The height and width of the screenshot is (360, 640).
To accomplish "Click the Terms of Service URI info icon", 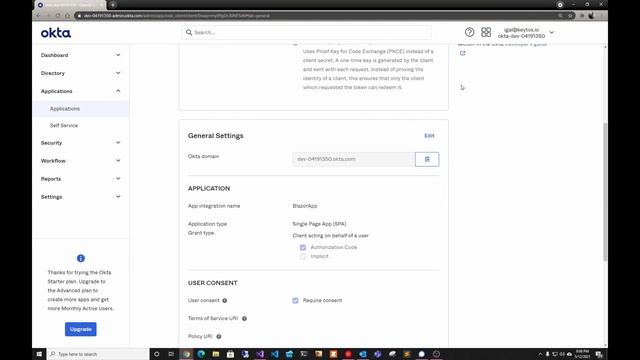I will 244,318.
